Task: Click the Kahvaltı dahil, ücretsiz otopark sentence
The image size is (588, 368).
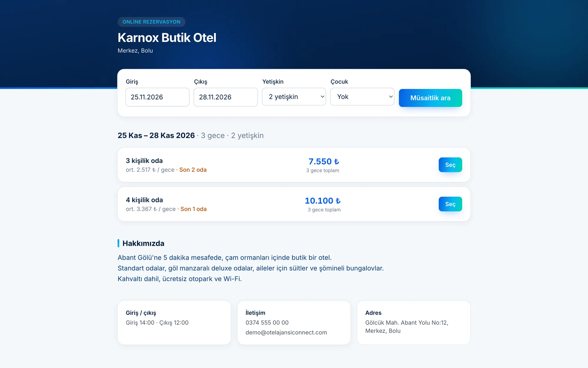Action: pyautogui.click(x=180, y=279)
